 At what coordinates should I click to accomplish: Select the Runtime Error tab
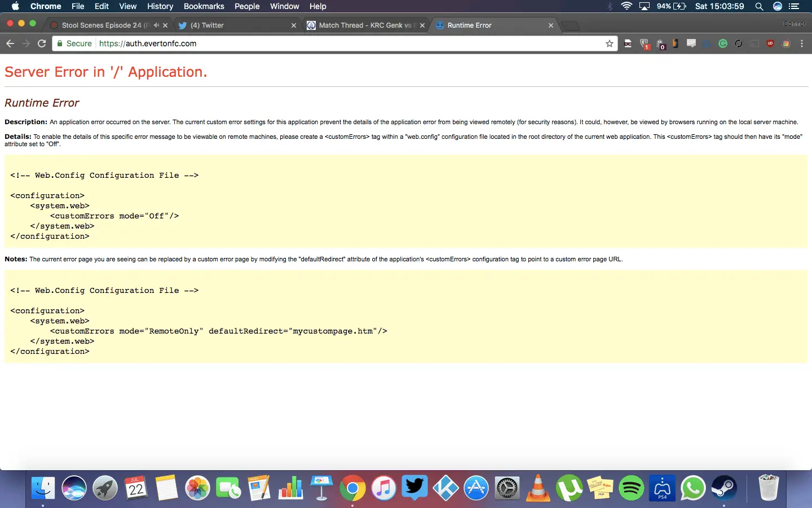click(493, 25)
